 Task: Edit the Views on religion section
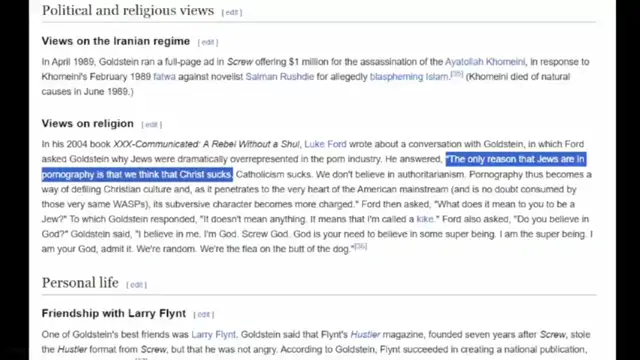151,124
